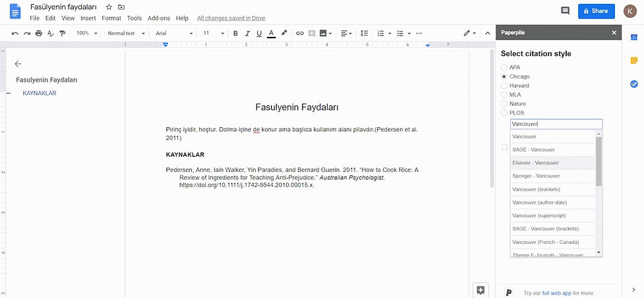The height and width of the screenshot is (298, 644).
Task: Change the zoom level dropdown
Action: click(87, 33)
